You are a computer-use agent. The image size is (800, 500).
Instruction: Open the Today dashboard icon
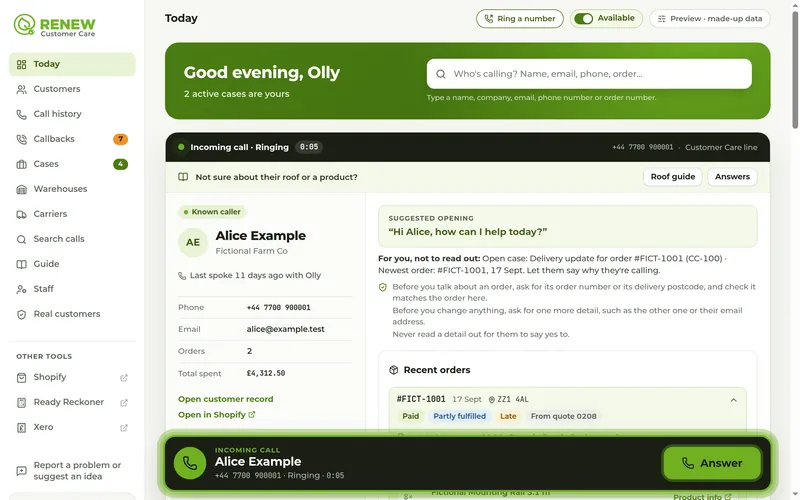[21, 64]
